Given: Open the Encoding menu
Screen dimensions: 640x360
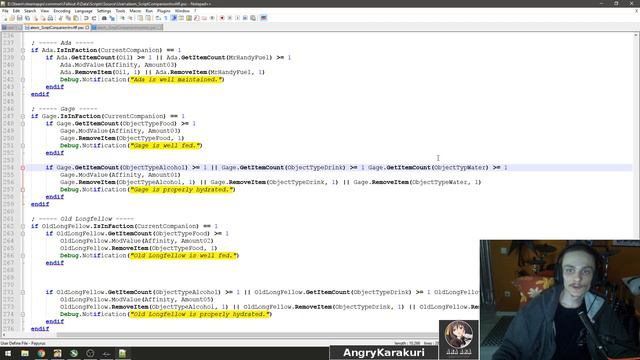Looking at the screenshot, I should coord(62,11).
